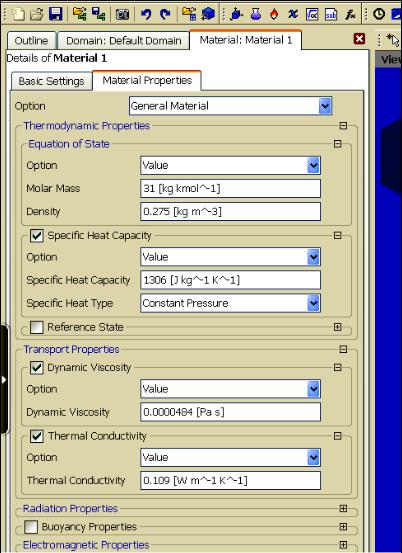Undo the last action with the toolbar icon
Viewport: 402px width, 553px height.
pyautogui.click(x=146, y=14)
